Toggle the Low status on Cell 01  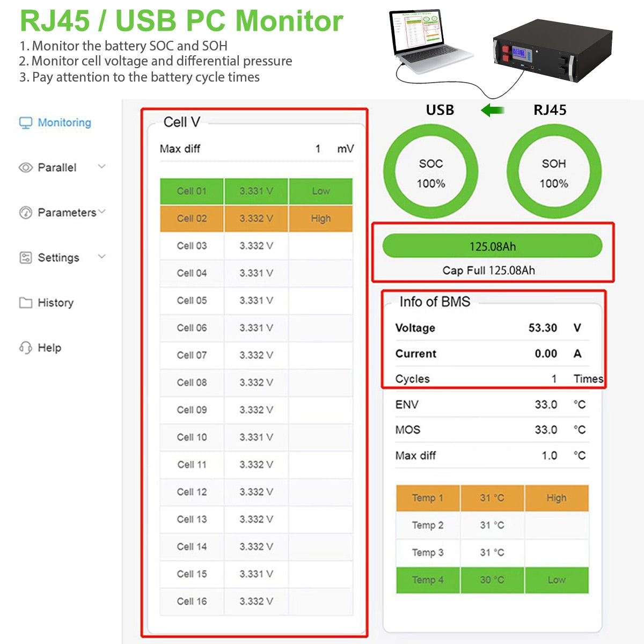coord(320,191)
